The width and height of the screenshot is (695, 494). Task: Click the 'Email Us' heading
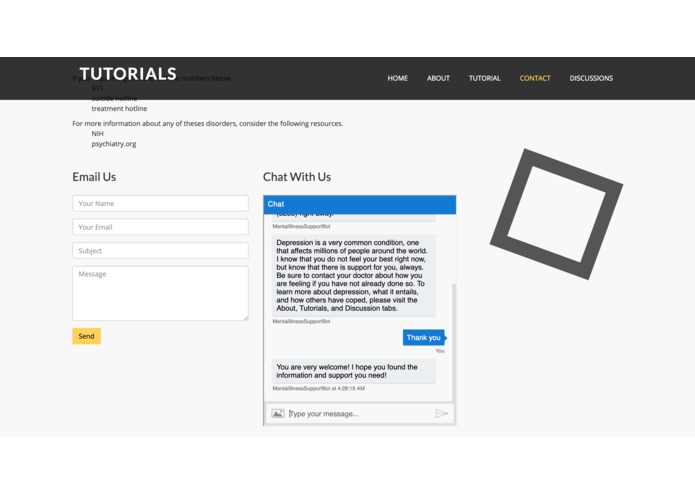click(x=94, y=177)
